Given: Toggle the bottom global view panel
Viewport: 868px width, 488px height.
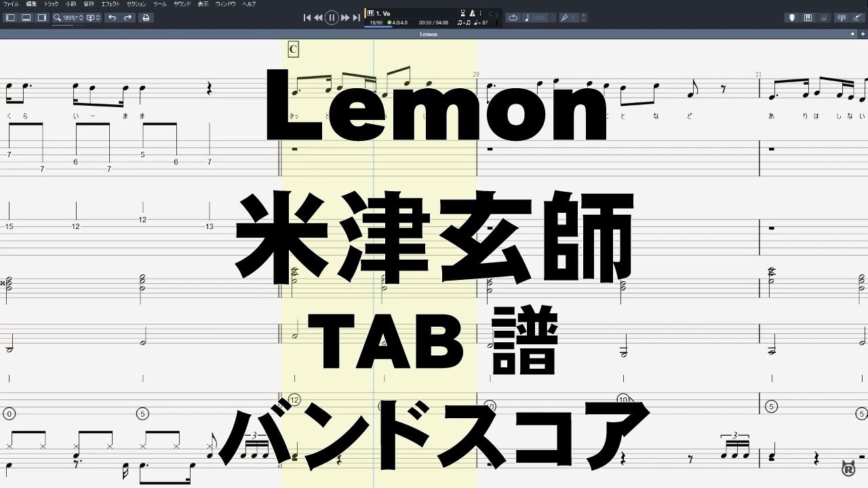Looking at the screenshot, I should (x=26, y=18).
